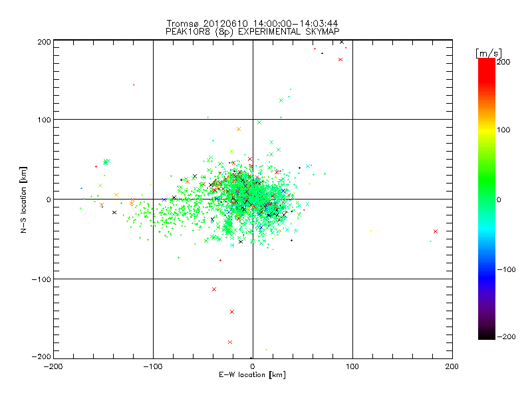Pick the yellow band of the color bar
532x399 pixels.
(487, 130)
